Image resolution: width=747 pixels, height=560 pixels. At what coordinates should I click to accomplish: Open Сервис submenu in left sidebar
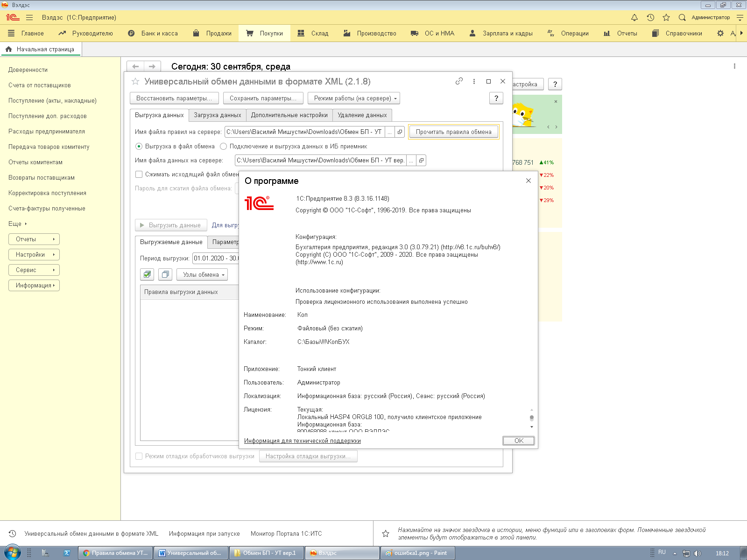34,270
